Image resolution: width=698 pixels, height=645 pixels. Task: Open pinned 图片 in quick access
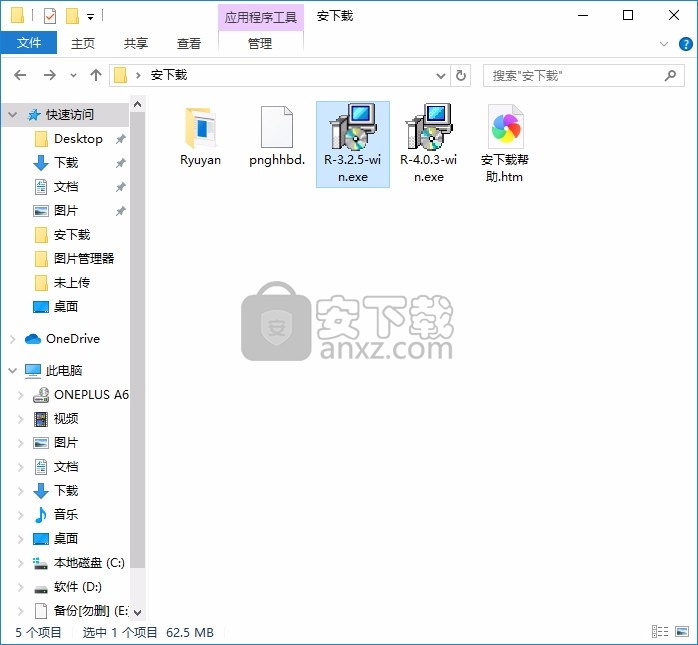68,211
